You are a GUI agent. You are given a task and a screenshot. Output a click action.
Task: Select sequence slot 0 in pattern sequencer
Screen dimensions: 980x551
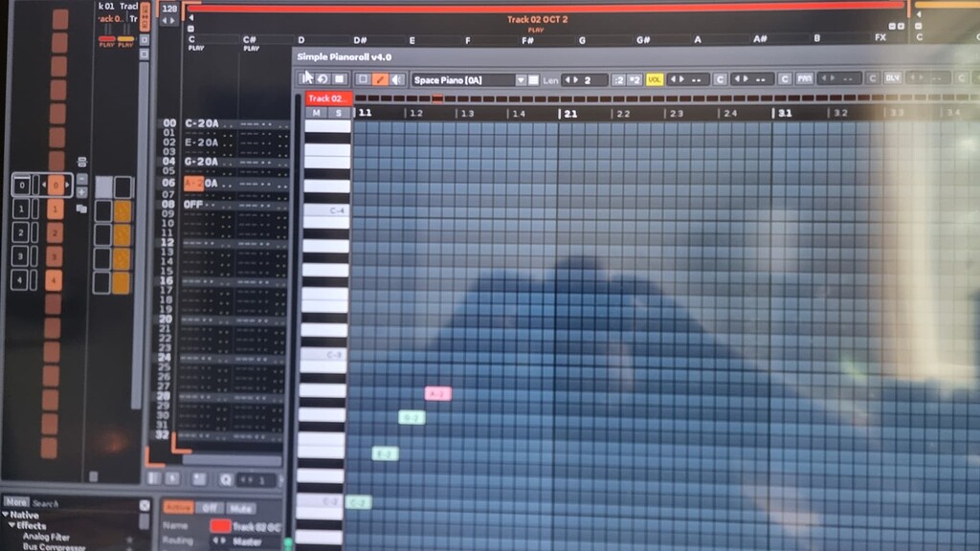click(22, 185)
